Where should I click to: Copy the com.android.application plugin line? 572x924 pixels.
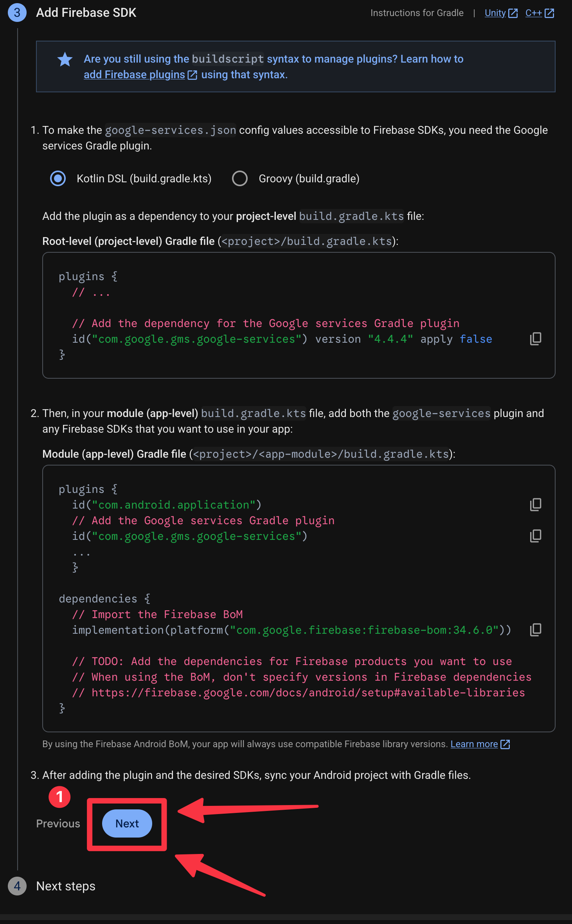tap(536, 505)
